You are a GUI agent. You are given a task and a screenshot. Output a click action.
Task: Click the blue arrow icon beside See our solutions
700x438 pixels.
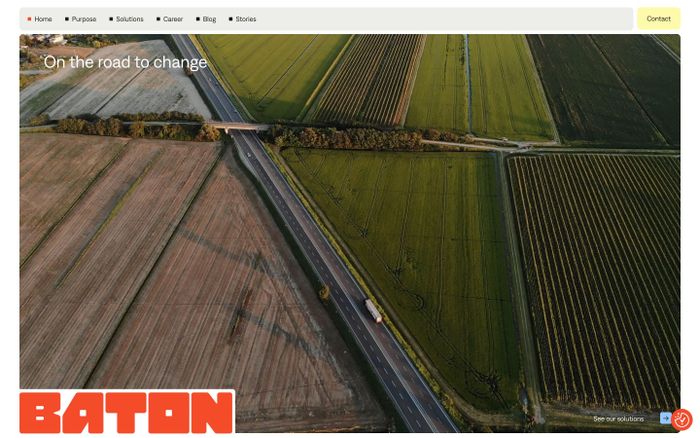point(666,419)
